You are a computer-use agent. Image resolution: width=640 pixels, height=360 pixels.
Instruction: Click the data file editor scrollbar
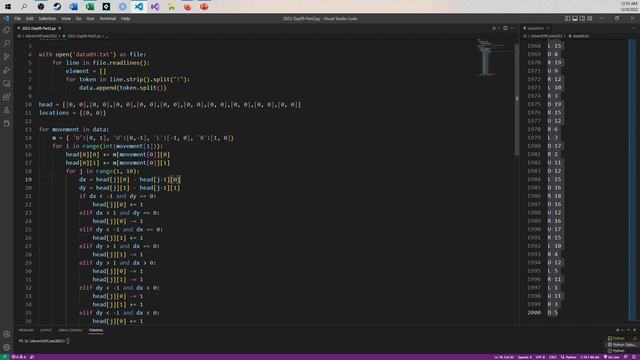click(x=633, y=180)
